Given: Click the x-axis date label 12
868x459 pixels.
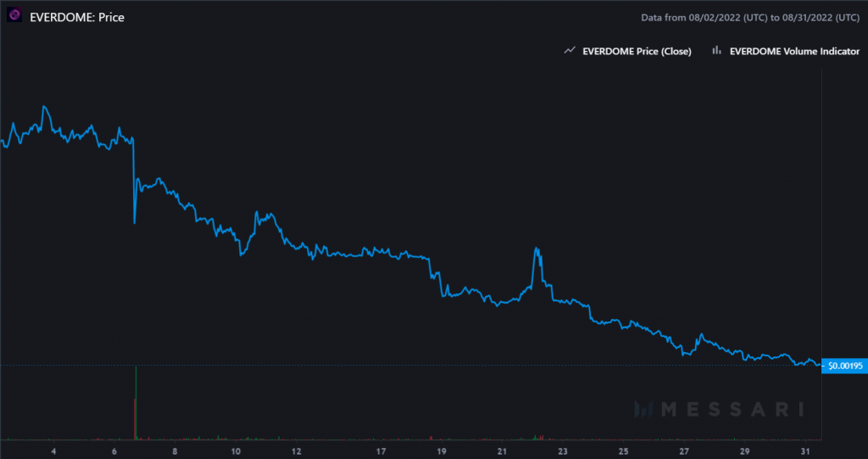Looking at the screenshot, I should pos(296,451).
